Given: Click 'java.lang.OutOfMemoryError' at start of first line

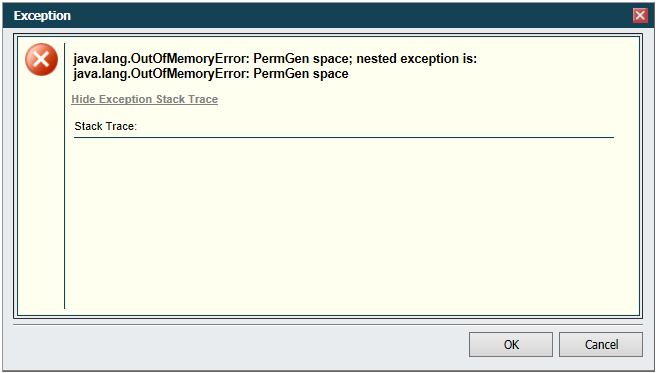Looking at the screenshot, I should (x=161, y=59).
